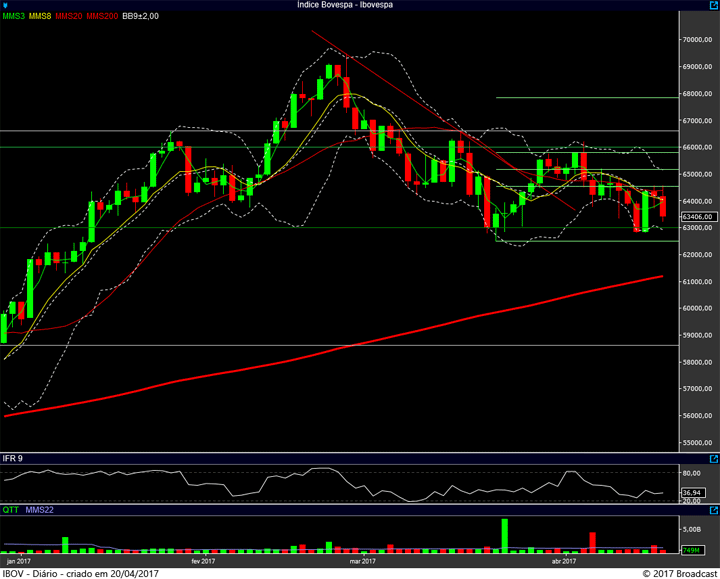The width and height of the screenshot is (720, 579).
Task: Click the 749M volume value tag
Action: click(x=692, y=550)
